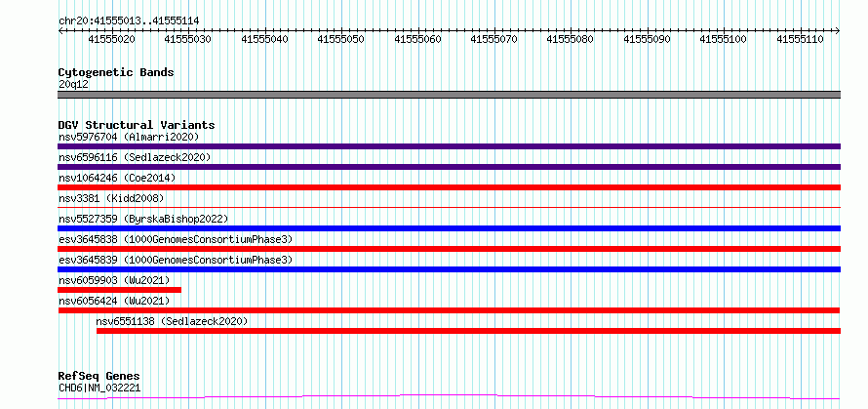Click ruler position 41555080
The height and width of the screenshot is (409, 868).
[x=571, y=39]
